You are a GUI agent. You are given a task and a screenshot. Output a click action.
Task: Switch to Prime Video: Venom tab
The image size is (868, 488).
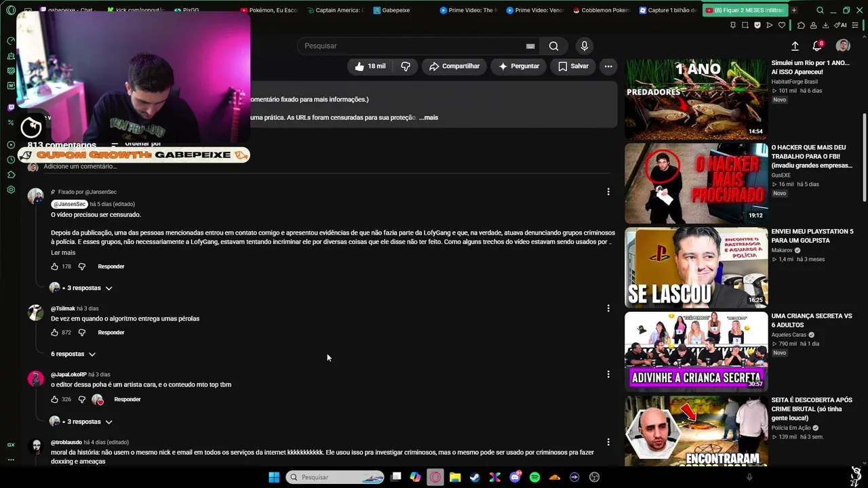pos(535,10)
